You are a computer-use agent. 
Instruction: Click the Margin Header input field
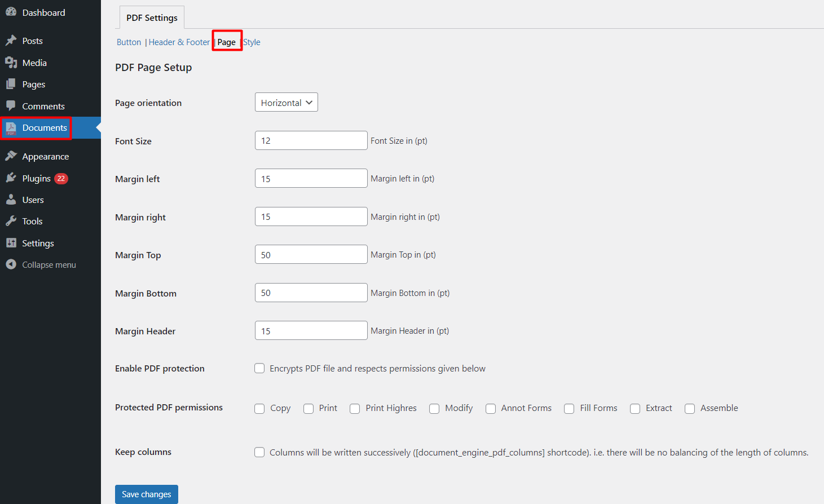tap(311, 331)
